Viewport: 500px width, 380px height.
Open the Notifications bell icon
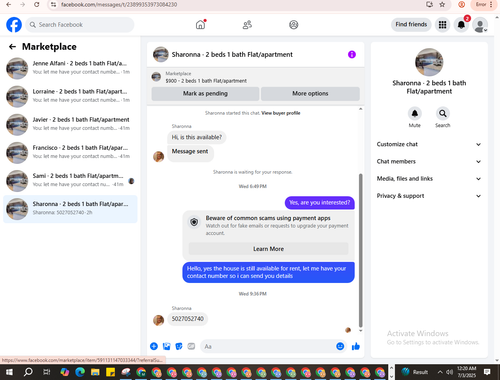pos(461,25)
